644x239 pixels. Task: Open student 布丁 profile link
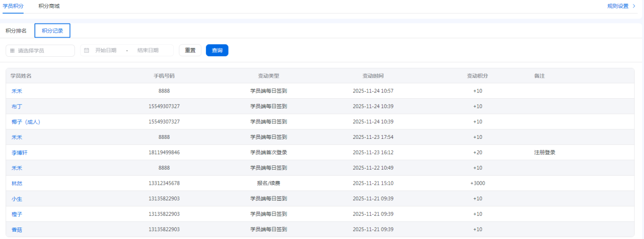click(17, 107)
